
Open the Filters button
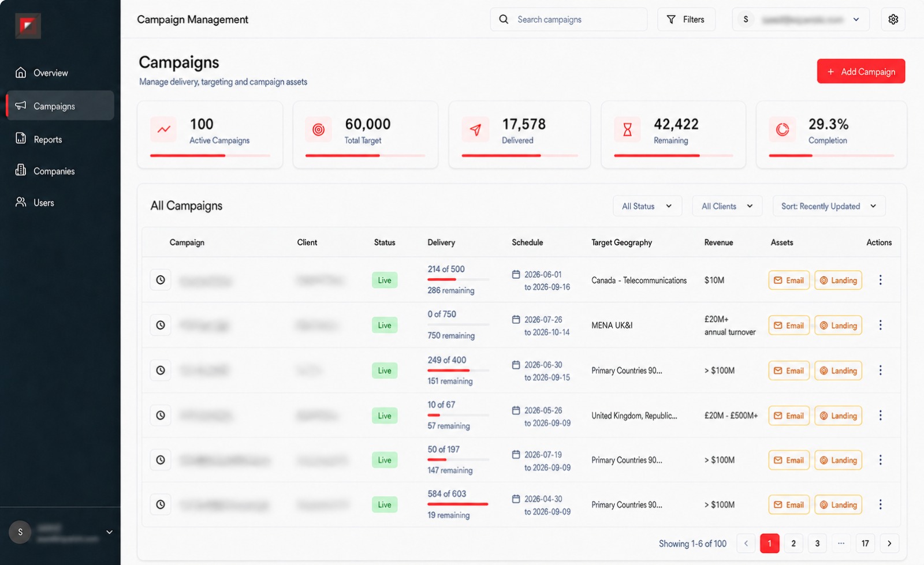click(686, 20)
